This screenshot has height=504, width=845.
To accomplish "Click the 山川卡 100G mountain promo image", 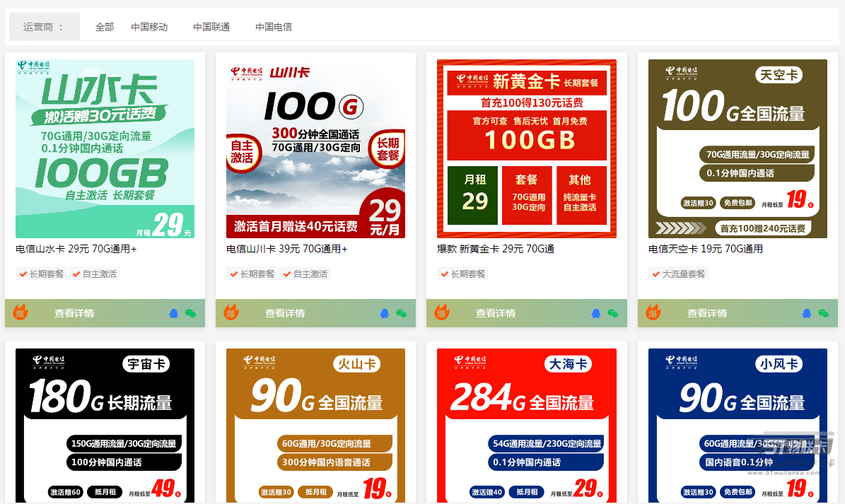I will (316, 148).
